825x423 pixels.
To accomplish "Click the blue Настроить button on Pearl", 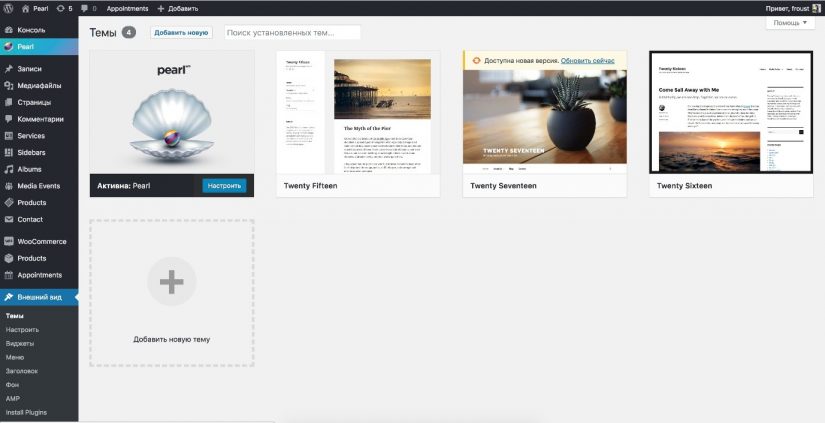I will pos(224,186).
